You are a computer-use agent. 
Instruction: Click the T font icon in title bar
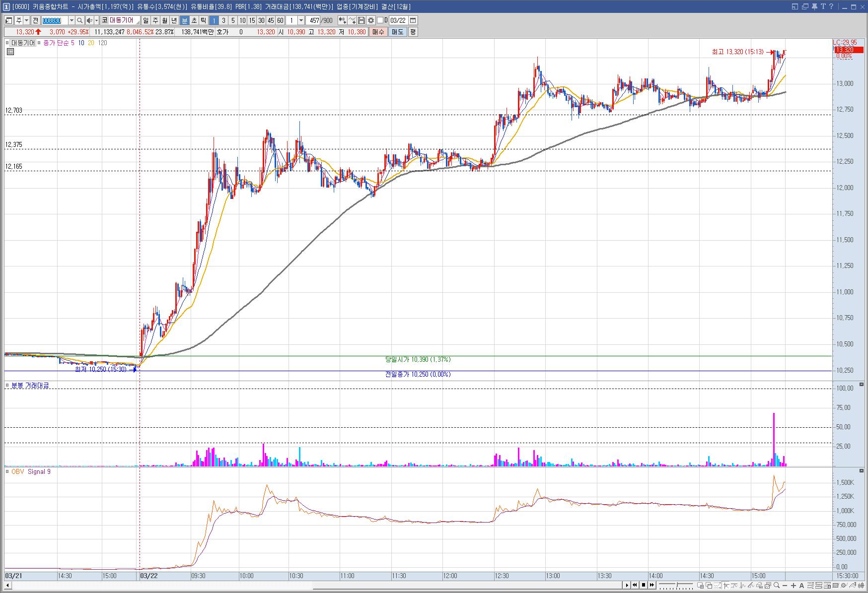click(x=823, y=6)
